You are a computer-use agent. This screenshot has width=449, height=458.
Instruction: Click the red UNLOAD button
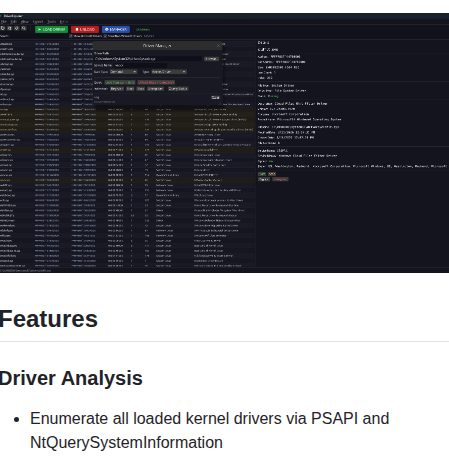pyautogui.click(x=85, y=29)
